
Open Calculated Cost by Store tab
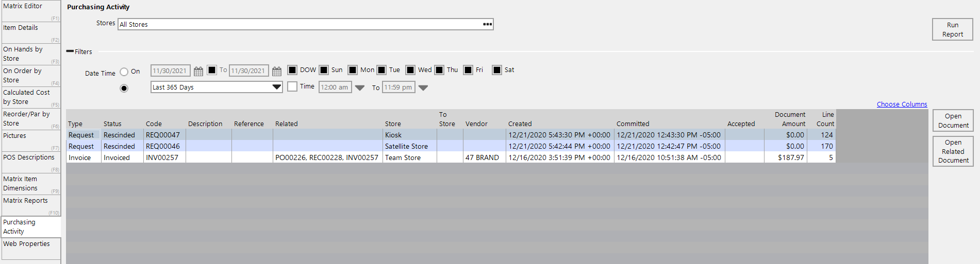(x=31, y=97)
